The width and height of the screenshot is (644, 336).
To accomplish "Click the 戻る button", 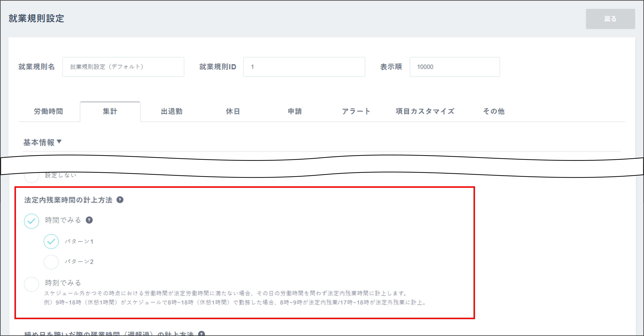I will tap(611, 18).
